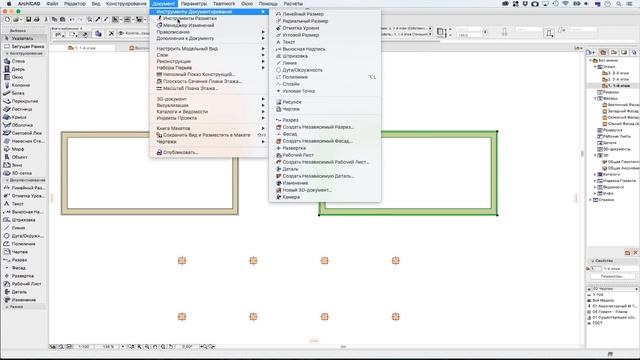Select the Световой Люк skylight tool
640x360 pixels.
[24, 133]
